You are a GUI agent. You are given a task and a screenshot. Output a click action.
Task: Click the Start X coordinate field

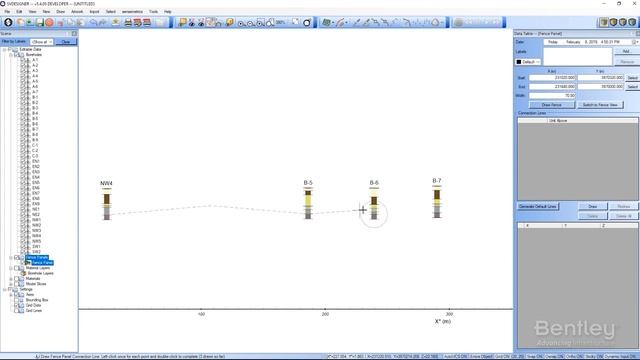552,78
